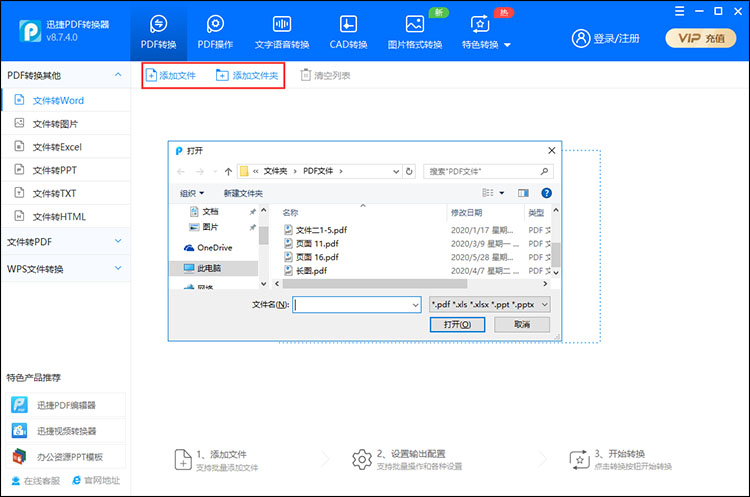
Task: Click the blue help icon in dialog
Action: (x=546, y=193)
